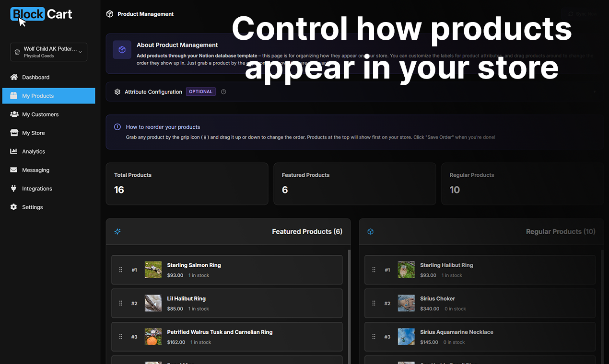This screenshot has width=609, height=364.
Task: Click the Lil Halibut Ring product thumbnail
Action: [x=153, y=303]
